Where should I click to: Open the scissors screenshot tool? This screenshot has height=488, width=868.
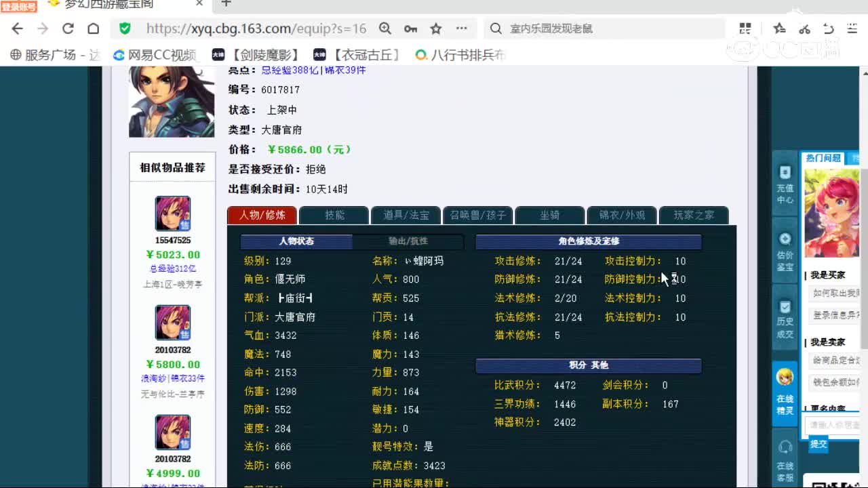(804, 28)
